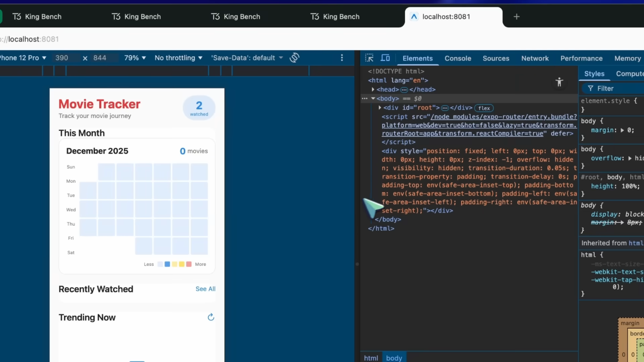Expand the head element in DOM tree
Screen dimensions: 644x362
[373, 90]
